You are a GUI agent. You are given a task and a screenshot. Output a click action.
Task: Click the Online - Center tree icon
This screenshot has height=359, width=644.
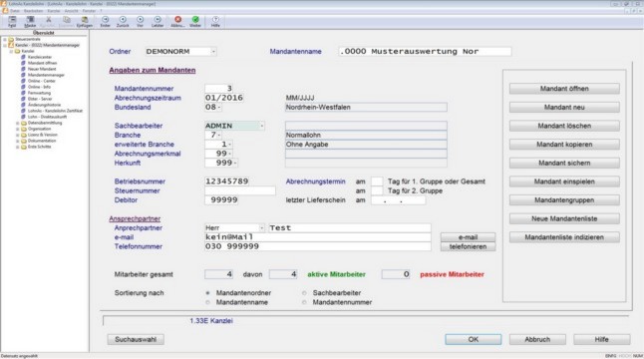click(x=23, y=81)
